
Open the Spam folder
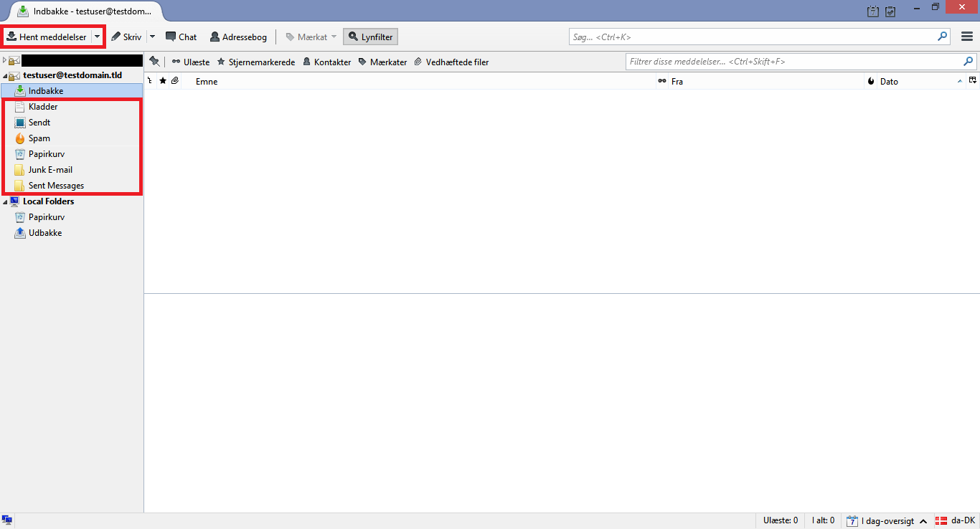(72, 138)
